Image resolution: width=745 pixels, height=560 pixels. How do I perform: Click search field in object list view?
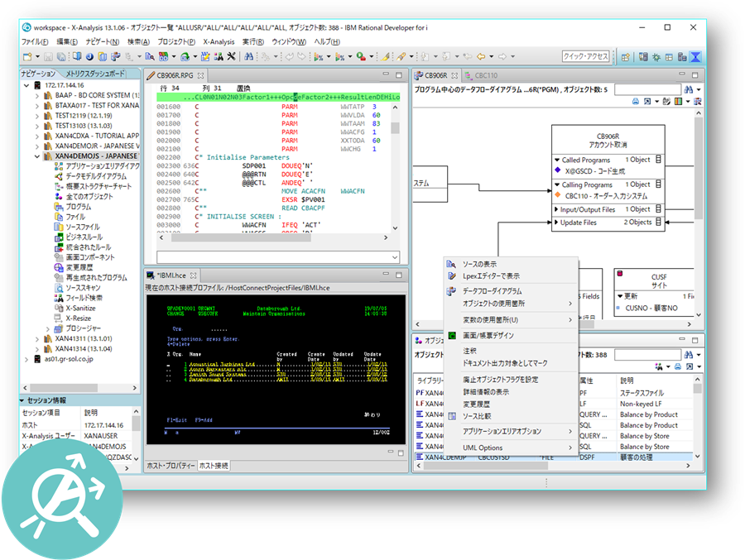[x=647, y=354]
